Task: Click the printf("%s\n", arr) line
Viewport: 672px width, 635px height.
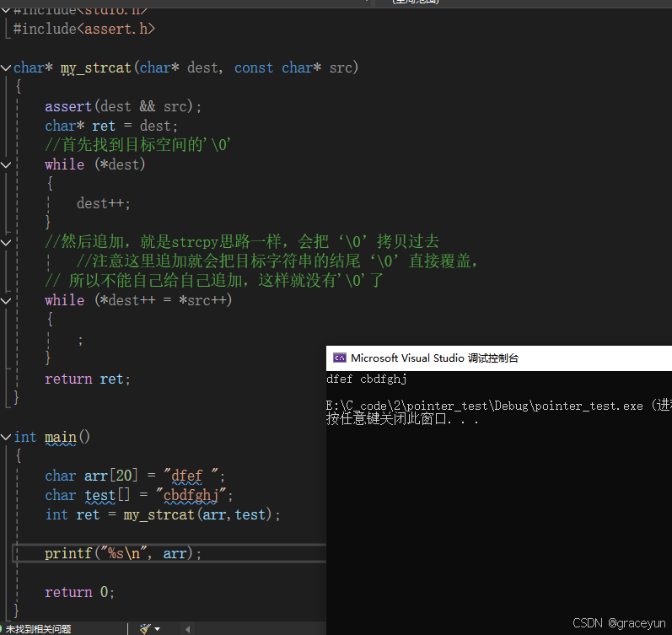Action: tap(123, 553)
